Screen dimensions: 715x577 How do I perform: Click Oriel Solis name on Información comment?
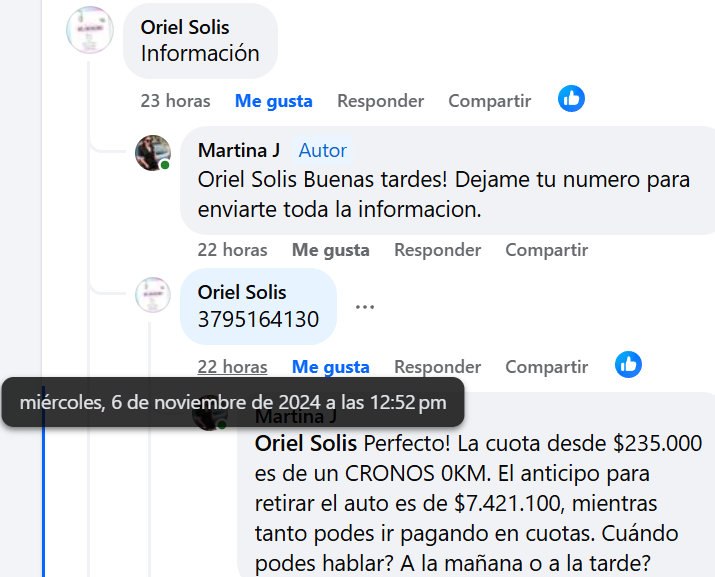pos(185,27)
